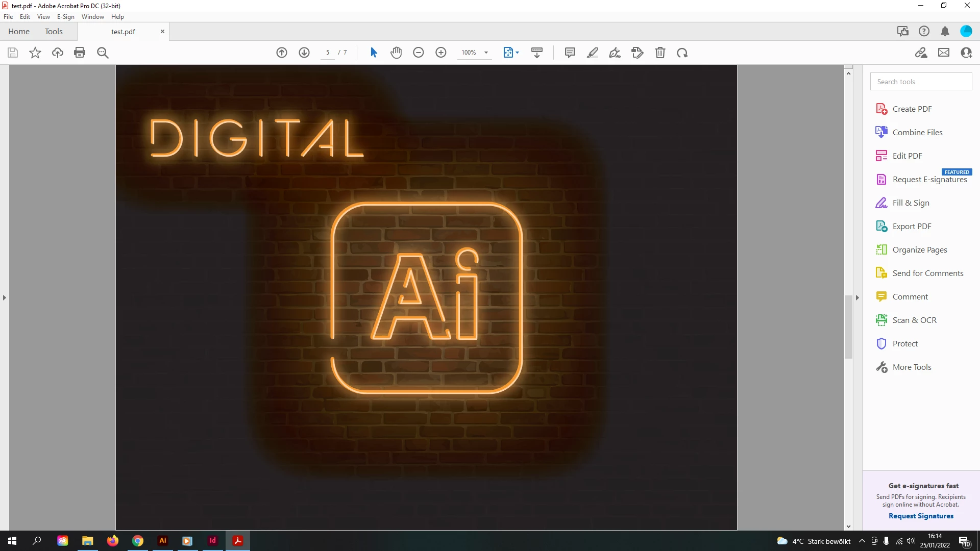
Task: Open the Organize Pages tool
Action: coord(919,250)
